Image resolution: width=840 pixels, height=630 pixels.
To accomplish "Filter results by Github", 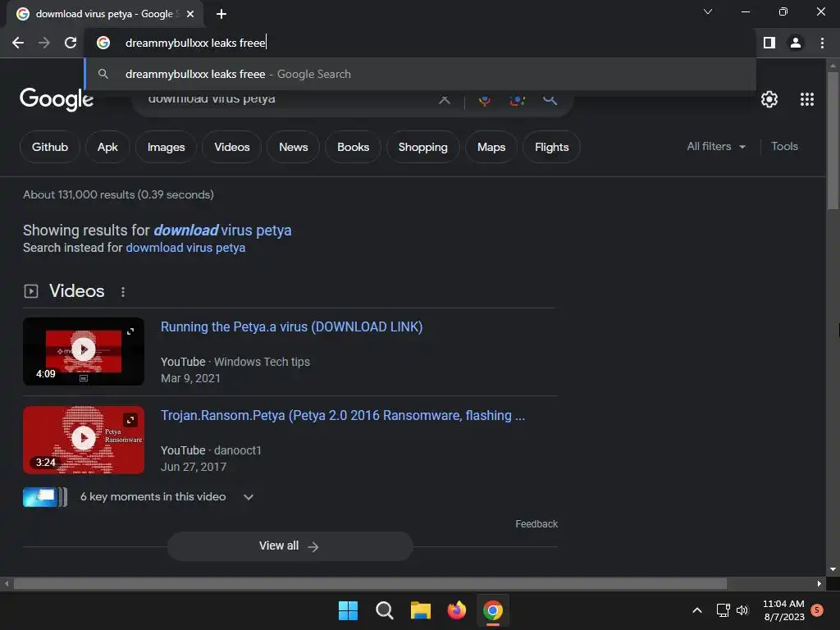I will 50,147.
